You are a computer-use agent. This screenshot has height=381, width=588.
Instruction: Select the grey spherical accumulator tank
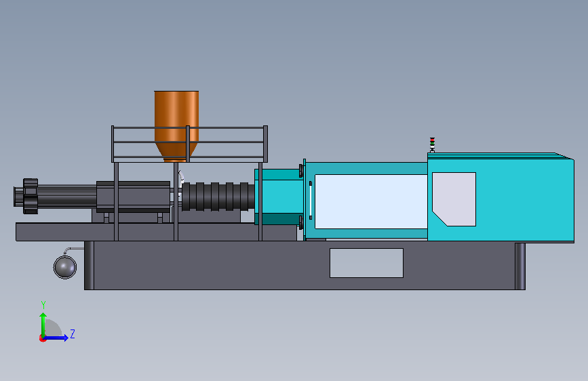click(65, 266)
